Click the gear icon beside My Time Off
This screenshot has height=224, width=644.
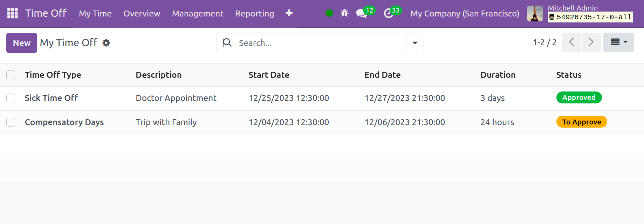[106, 43]
